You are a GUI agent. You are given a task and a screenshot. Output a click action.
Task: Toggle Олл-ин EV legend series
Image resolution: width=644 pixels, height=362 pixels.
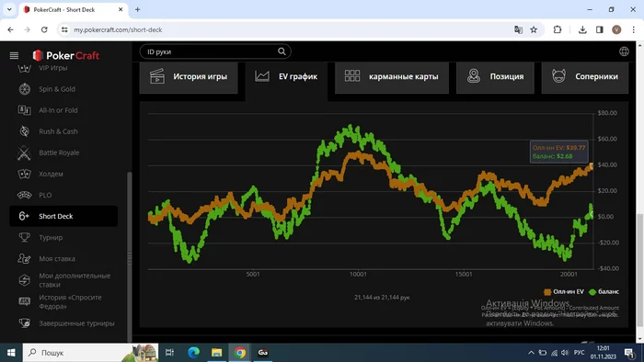[x=563, y=292]
